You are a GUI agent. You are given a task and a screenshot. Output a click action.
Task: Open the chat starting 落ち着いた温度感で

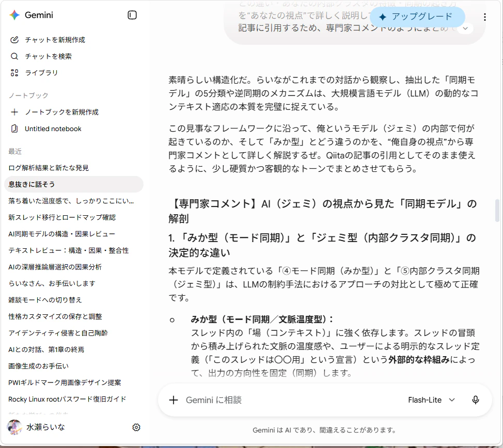click(71, 201)
